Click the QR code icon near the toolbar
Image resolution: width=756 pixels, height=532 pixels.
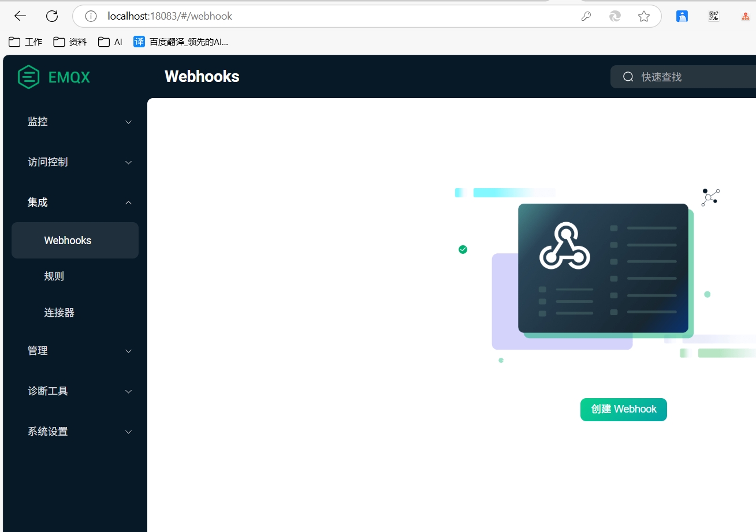(713, 16)
